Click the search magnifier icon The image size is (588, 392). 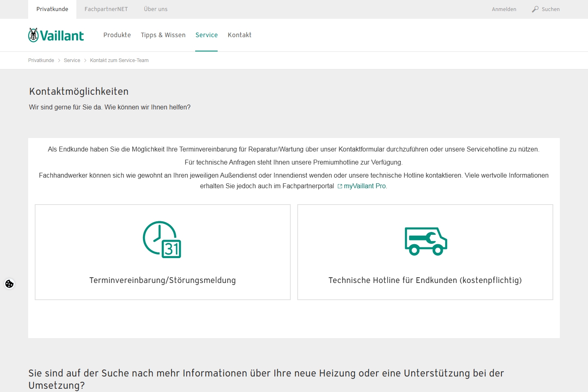pyautogui.click(x=535, y=9)
